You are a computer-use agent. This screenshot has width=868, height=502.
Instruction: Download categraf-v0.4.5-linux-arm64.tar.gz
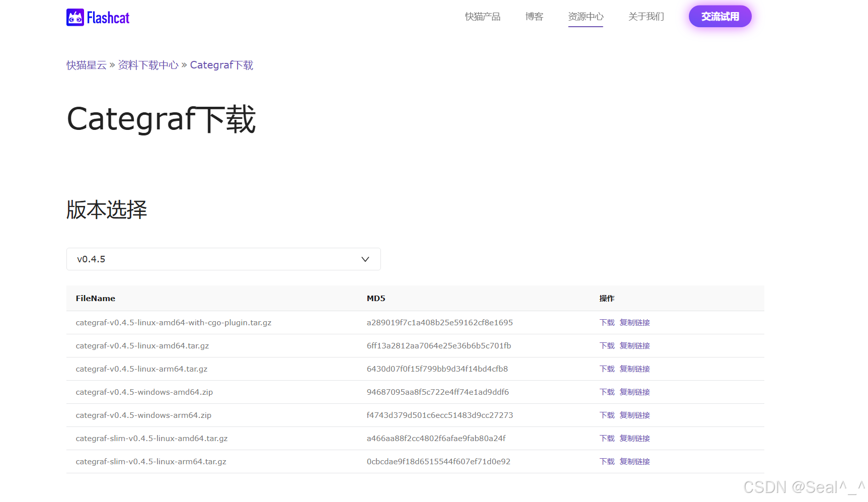click(x=607, y=369)
